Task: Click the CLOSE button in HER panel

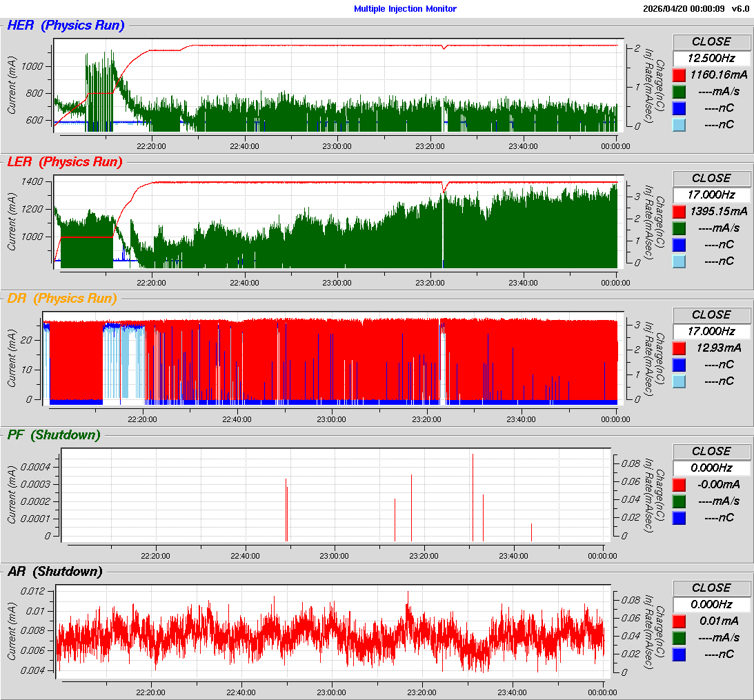Action: (711, 41)
